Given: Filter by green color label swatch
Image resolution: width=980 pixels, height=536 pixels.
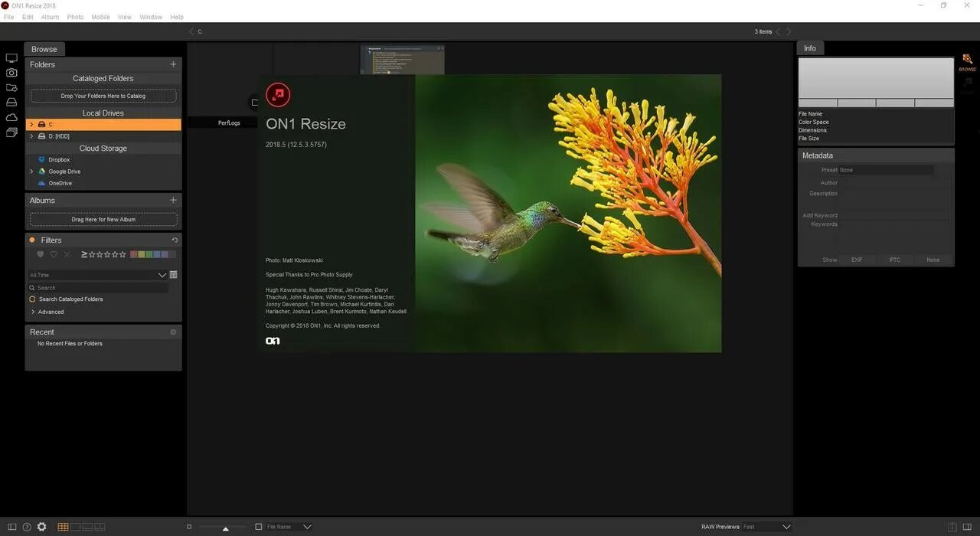Looking at the screenshot, I should [x=149, y=254].
